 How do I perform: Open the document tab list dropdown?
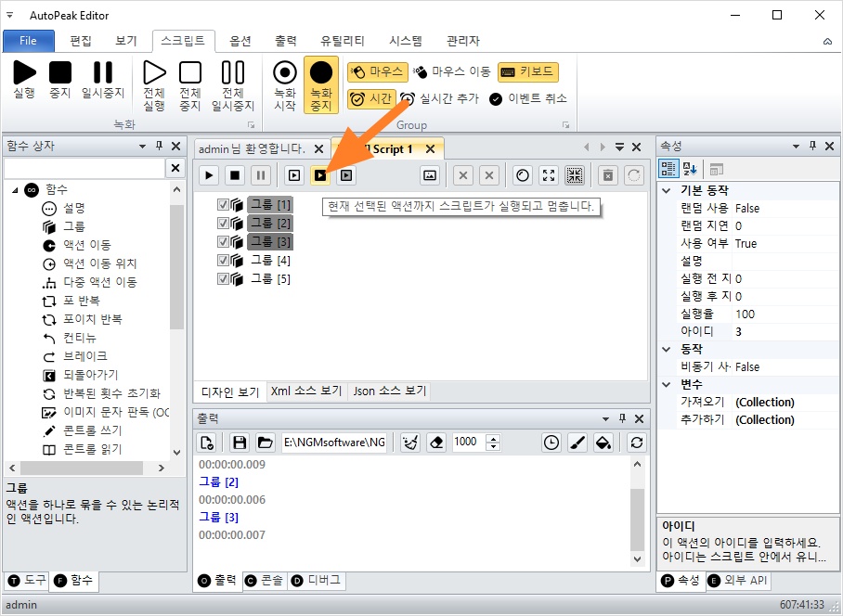[619, 148]
